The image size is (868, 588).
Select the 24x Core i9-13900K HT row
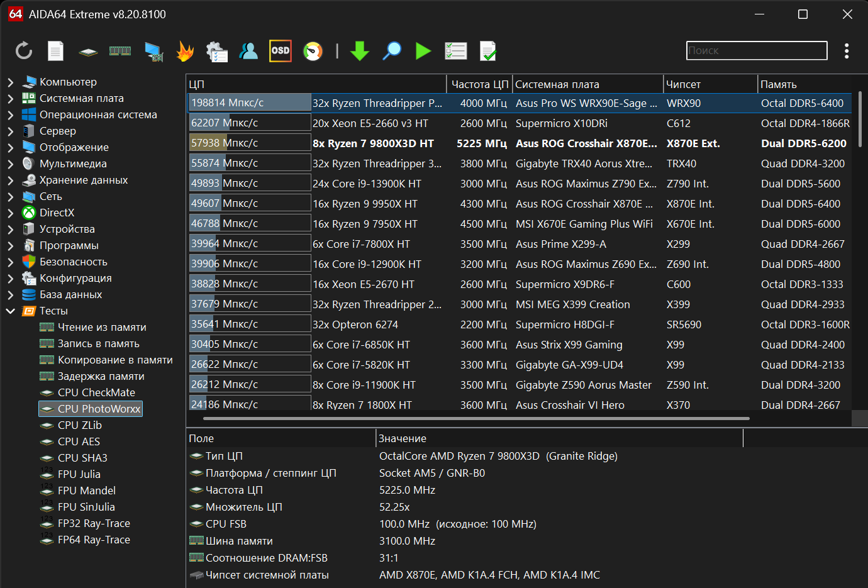click(x=520, y=184)
